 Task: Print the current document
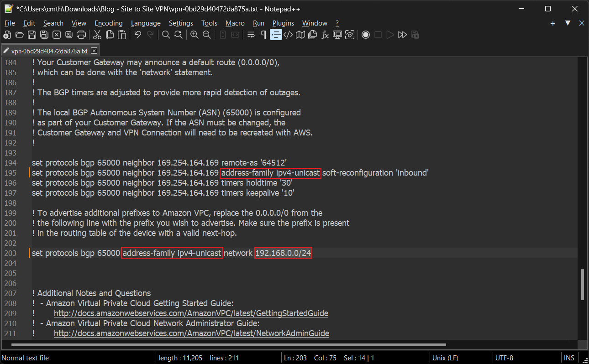tap(81, 35)
